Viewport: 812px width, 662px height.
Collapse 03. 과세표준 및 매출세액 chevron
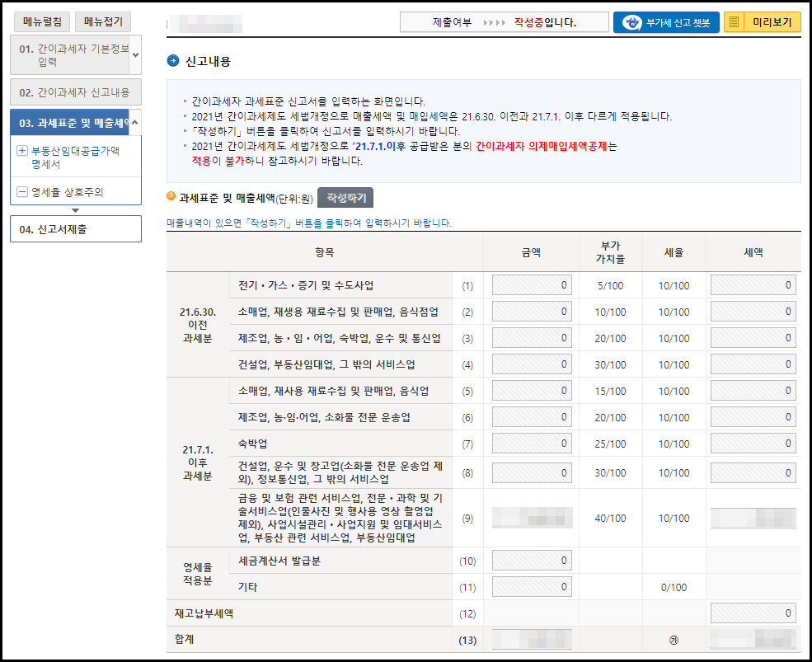tap(134, 123)
